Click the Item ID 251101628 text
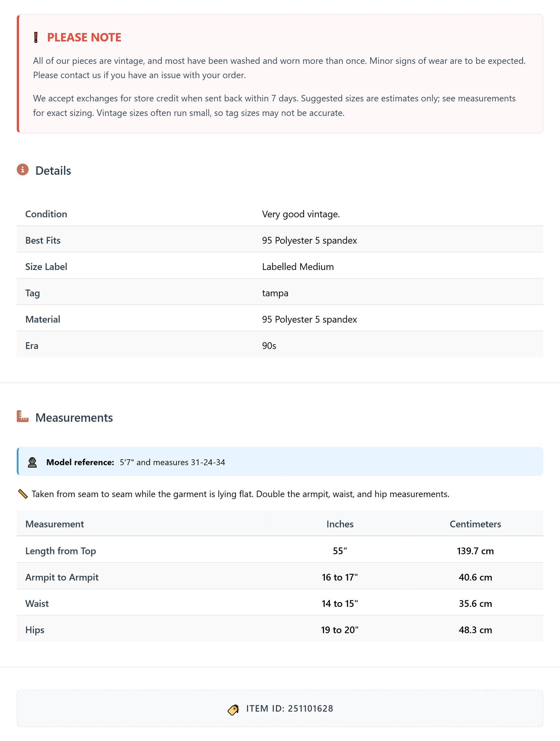This screenshot has width=560, height=741. coord(290,708)
